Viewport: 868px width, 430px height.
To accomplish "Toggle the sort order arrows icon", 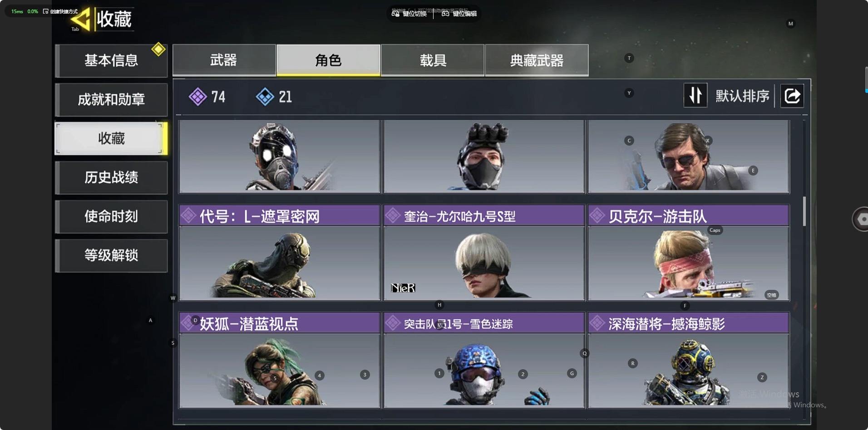I will 695,95.
